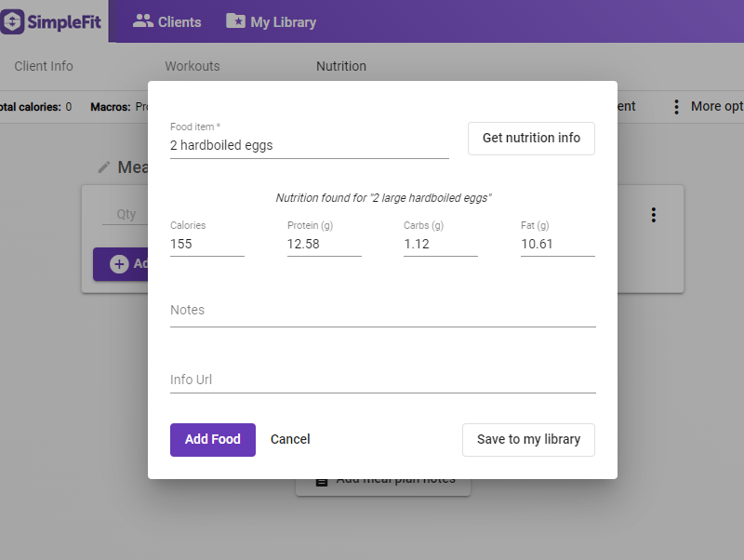Switch to the Client Info tab
The height and width of the screenshot is (560, 744).
pos(44,66)
